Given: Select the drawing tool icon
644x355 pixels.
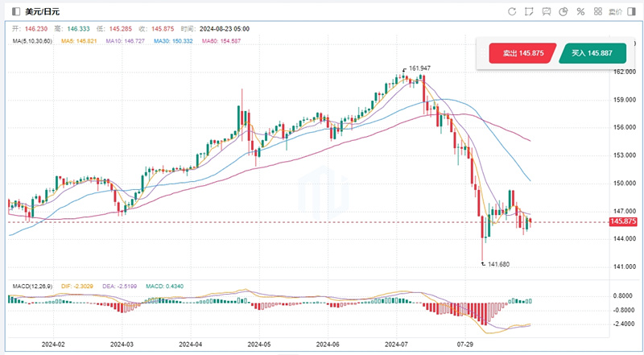Looking at the screenshot, I should [x=529, y=11].
